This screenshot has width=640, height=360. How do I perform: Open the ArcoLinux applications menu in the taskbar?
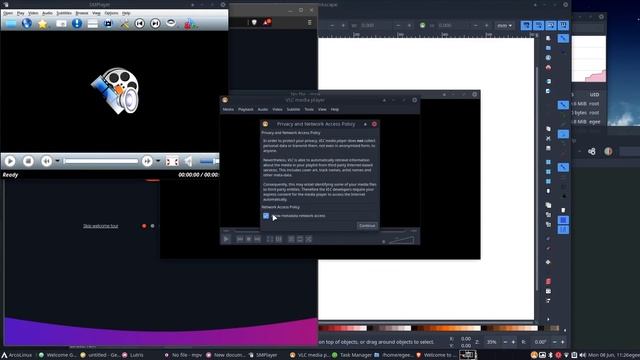[17, 355]
